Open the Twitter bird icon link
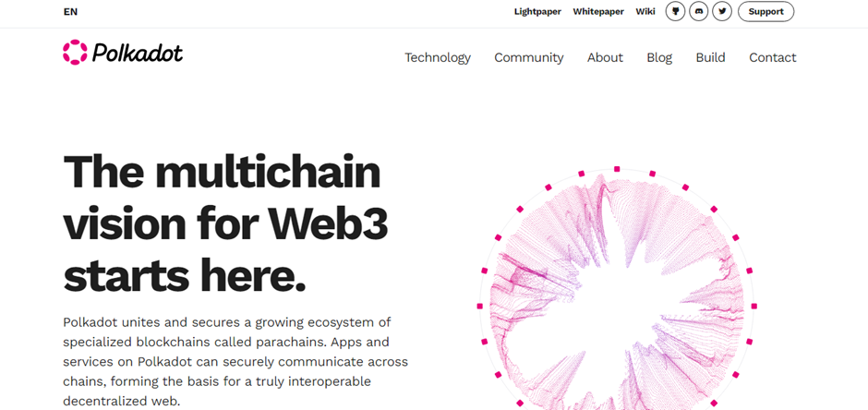 [x=722, y=11]
